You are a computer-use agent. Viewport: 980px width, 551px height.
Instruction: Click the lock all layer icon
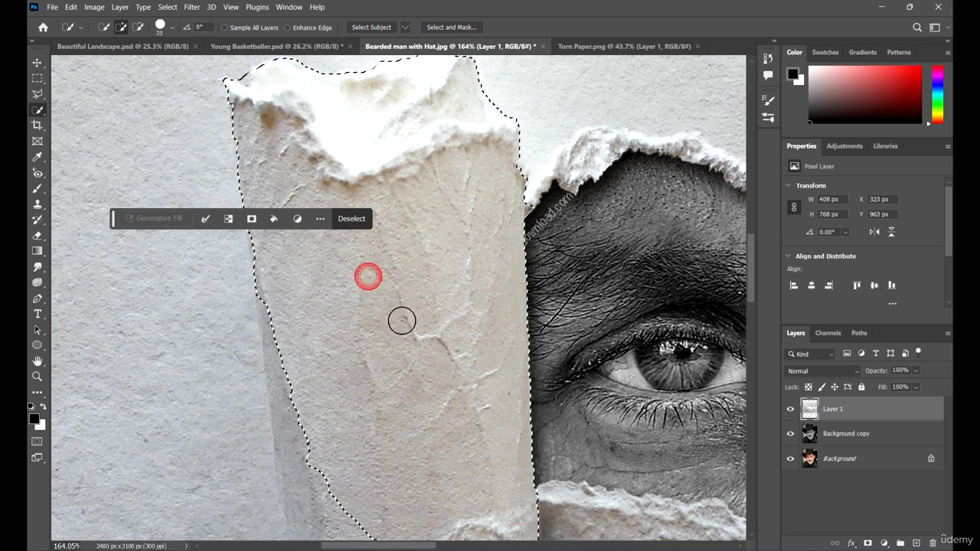(861, 387)
